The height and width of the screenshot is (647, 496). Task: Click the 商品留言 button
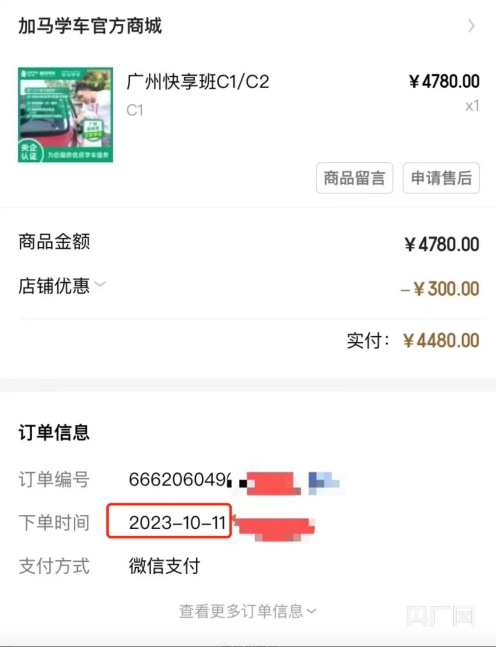coord(354,178)
